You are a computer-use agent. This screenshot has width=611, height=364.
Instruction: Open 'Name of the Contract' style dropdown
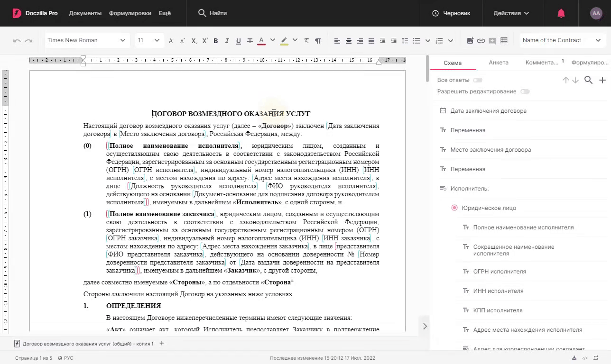click(562, 40)
